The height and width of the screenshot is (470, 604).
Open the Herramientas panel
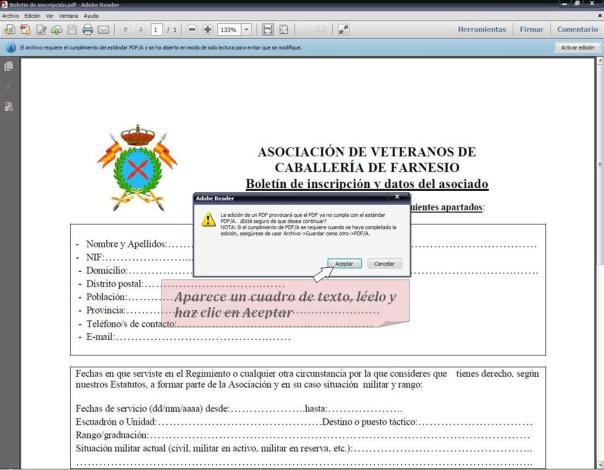[x=481, y=30]
